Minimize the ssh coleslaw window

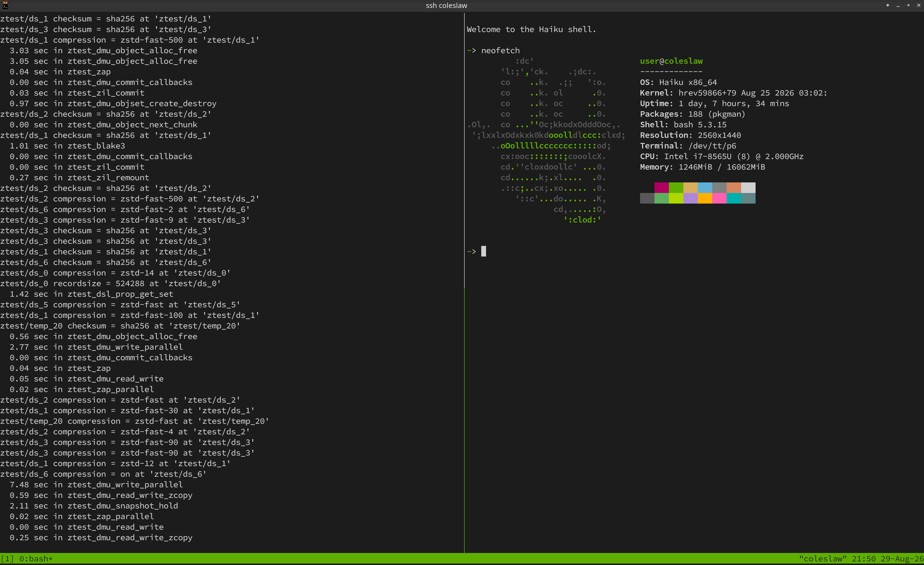(898, 6)
